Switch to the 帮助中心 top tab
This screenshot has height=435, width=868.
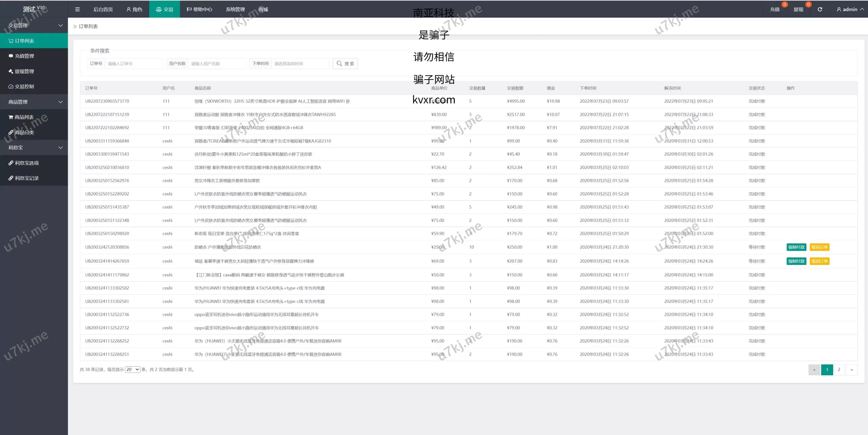click(x=199, y=9)
